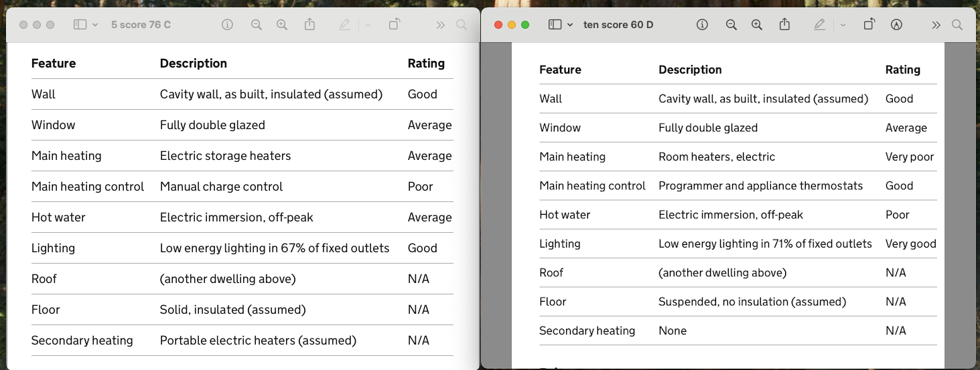Open the inspector info in 'ten score 60 D'

702,25
